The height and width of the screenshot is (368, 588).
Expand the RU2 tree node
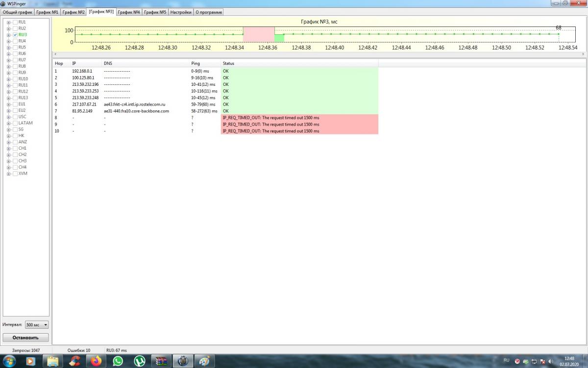pos(8,28)
